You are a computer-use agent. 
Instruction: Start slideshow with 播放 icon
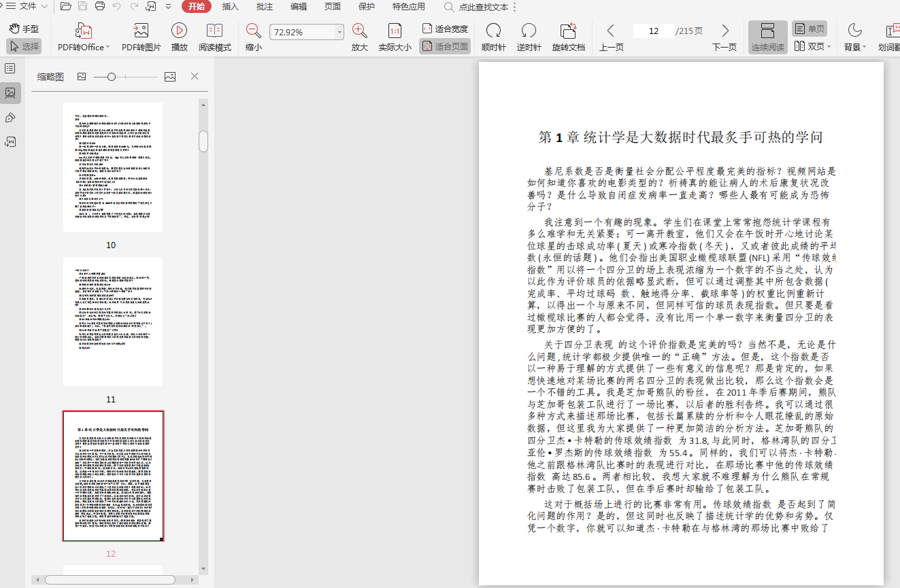(x=180, y=31)
